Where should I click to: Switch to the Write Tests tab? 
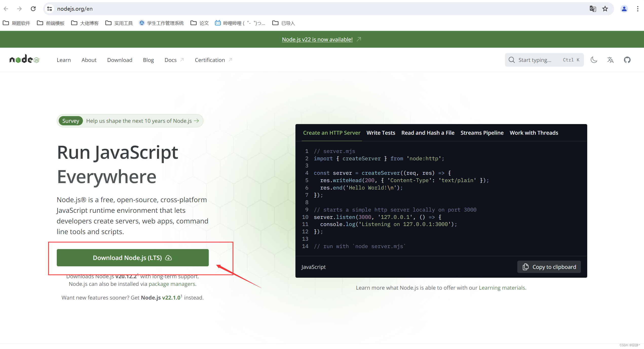tap(381, 133)
